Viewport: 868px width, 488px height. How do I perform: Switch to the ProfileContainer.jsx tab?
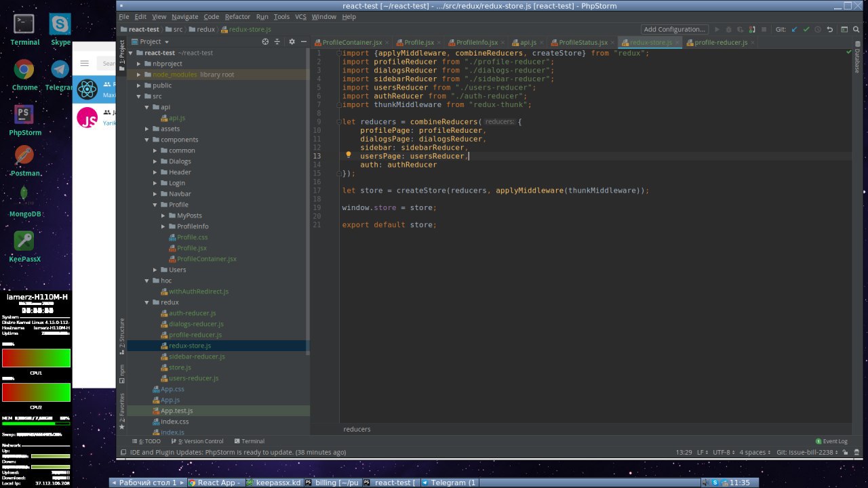click(351, 43)
